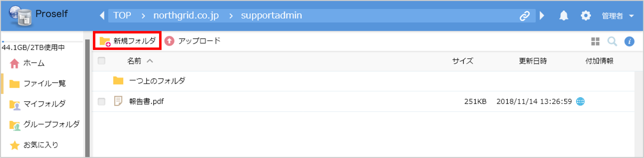Click the left arrow before the breadcrumb

pos(102,16)
